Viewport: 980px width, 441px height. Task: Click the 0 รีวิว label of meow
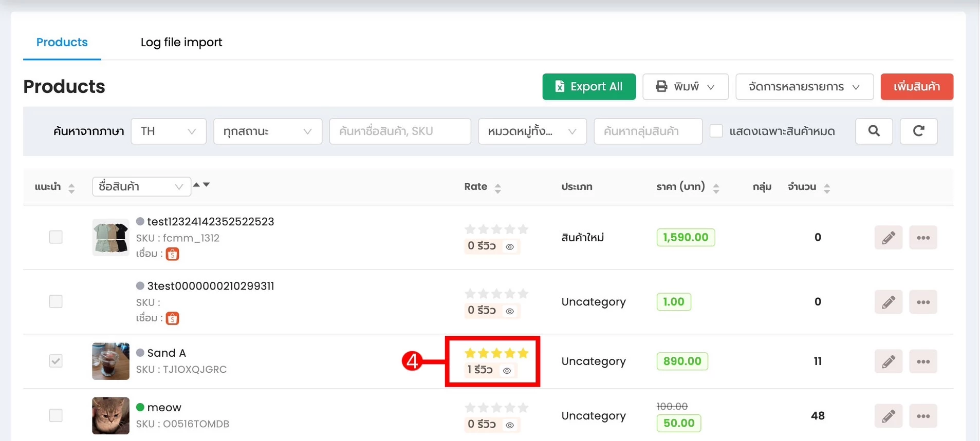482,424
